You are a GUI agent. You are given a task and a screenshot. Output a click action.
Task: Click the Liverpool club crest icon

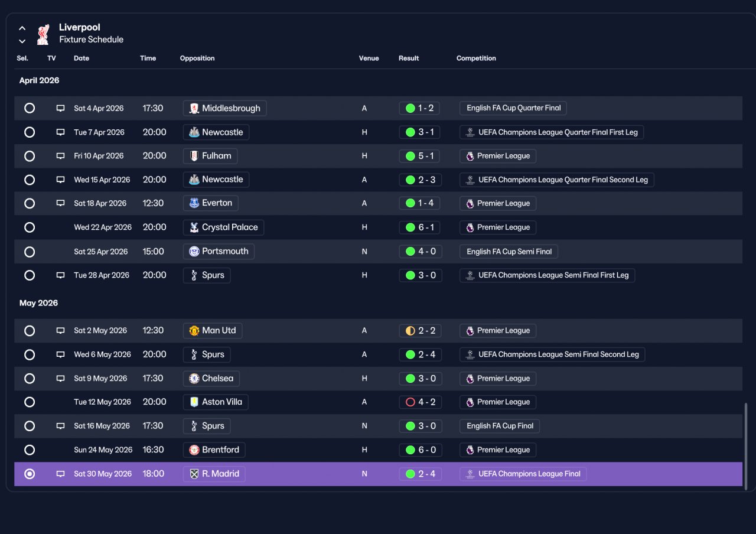pyautogui.click(x=43, y=34)
